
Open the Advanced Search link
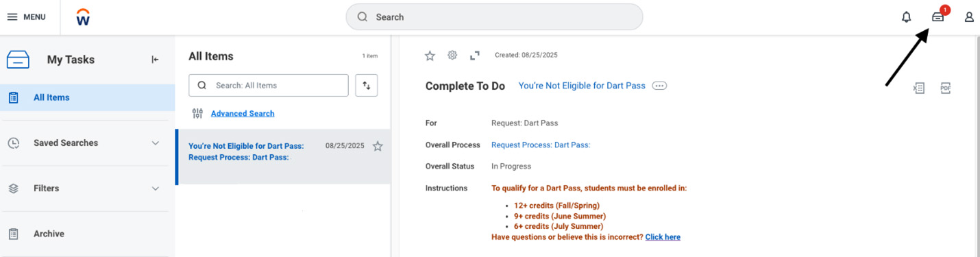[x=243, y=114]
